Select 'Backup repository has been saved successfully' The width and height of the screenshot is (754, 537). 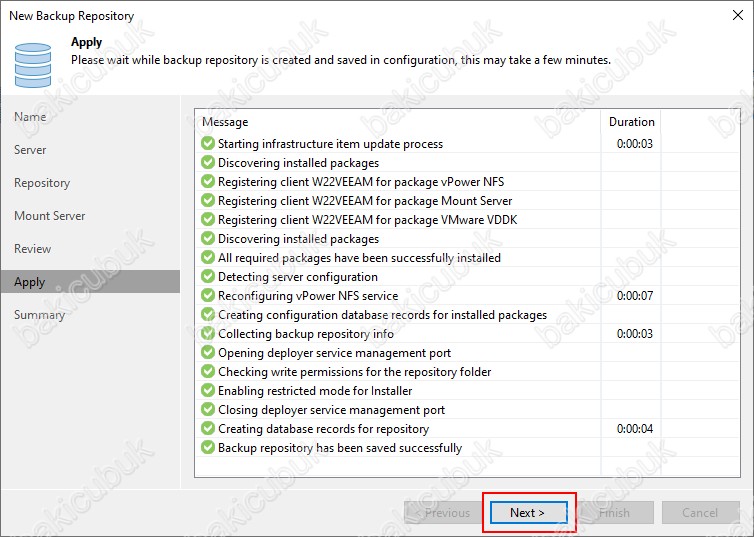340,448
